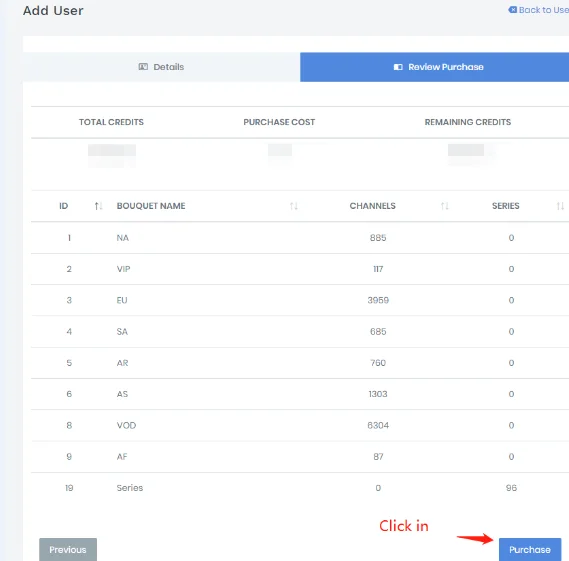Click the TOTAL CREDITS heading
The width and height of the screenshot is (569, 561).
(111, 122)
